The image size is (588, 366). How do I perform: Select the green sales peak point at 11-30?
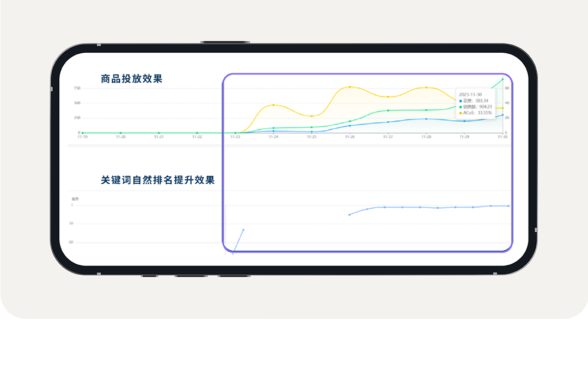point(503,79)
